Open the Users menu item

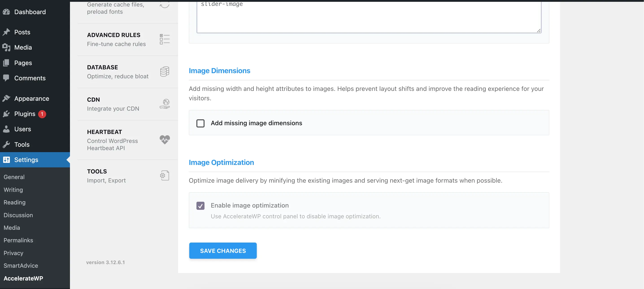click(22, 129)
